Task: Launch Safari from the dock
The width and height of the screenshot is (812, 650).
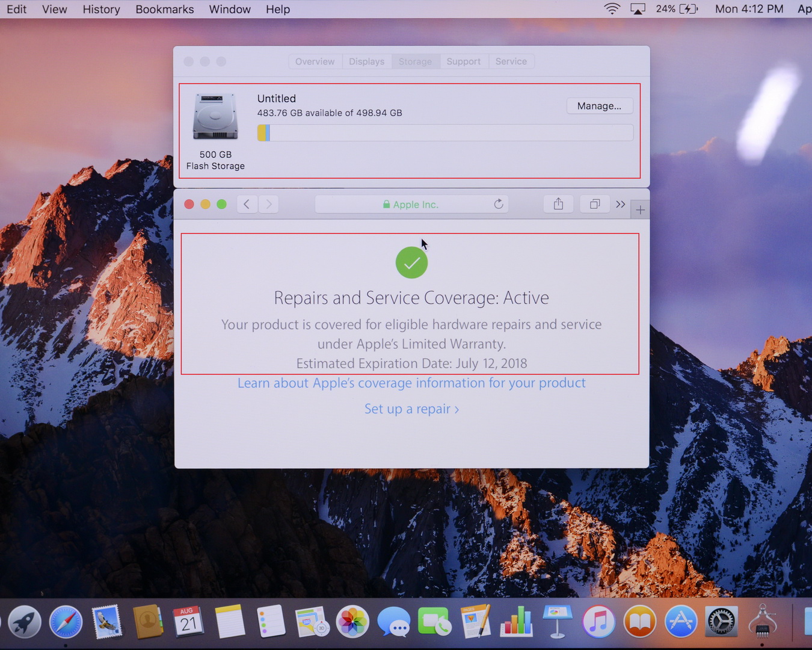Action: click(x=66, y=622)
